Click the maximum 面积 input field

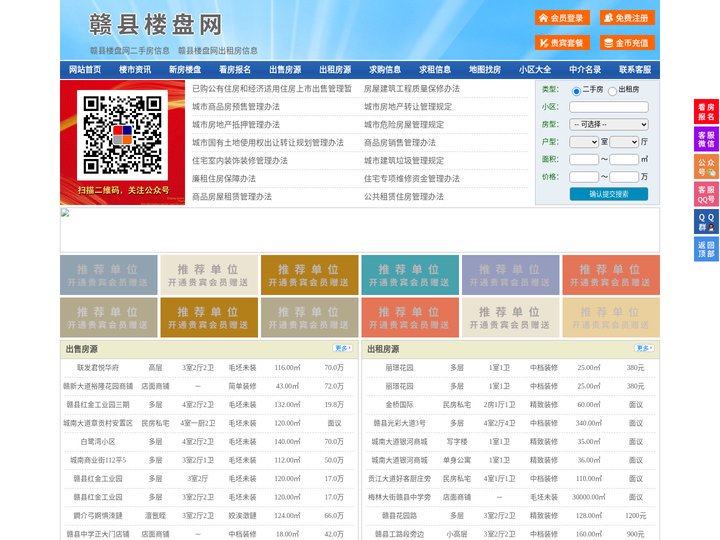coord(624,159)
